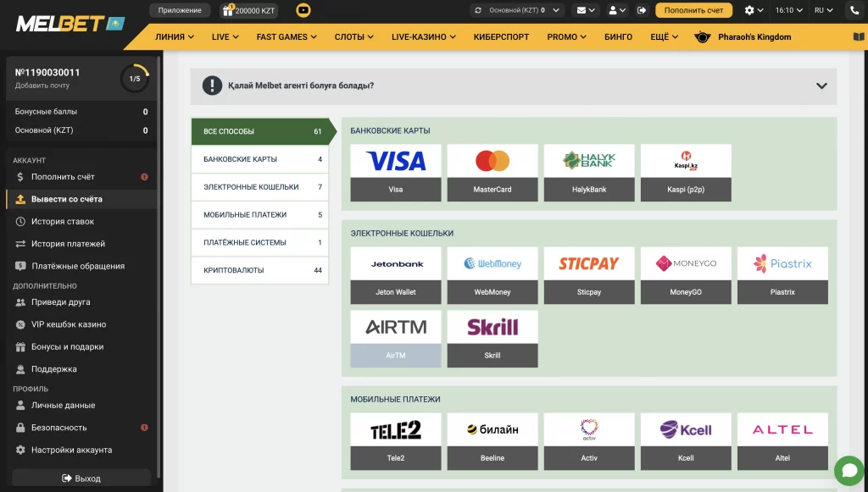
Task: Open the book icon at right of menu
Action: coord(858,37)
